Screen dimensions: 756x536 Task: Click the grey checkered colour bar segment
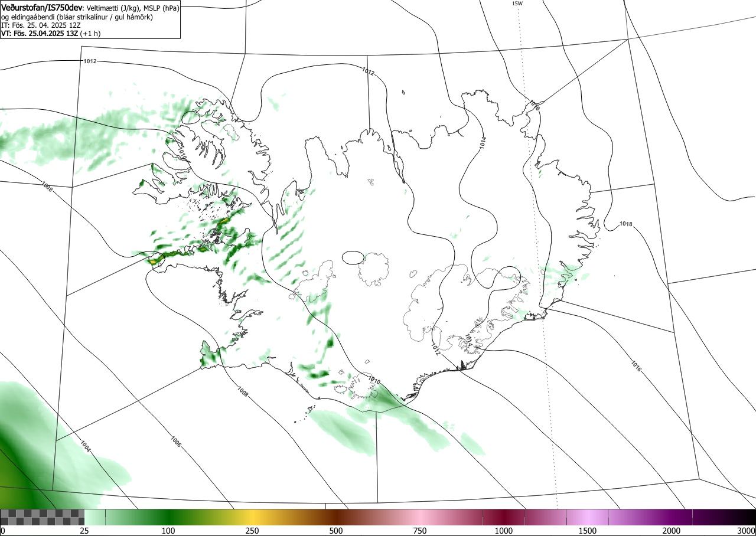(43, 517)
